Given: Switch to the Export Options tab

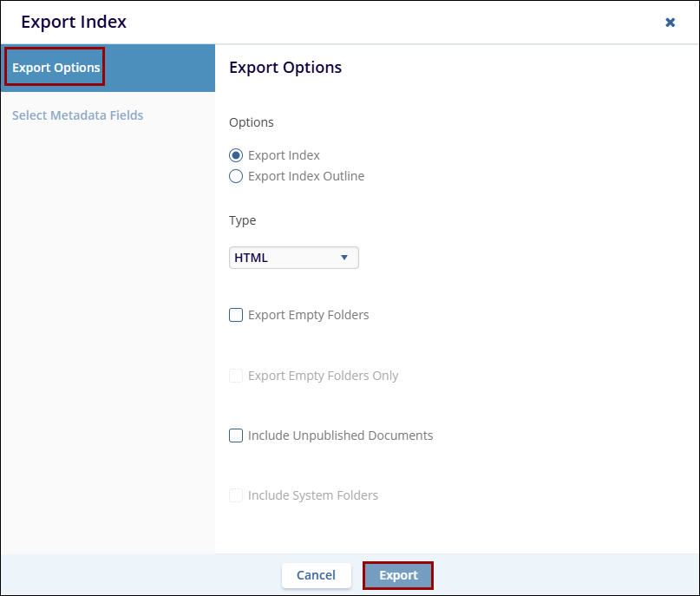Looking at the screenshot, I should point(56,68).
